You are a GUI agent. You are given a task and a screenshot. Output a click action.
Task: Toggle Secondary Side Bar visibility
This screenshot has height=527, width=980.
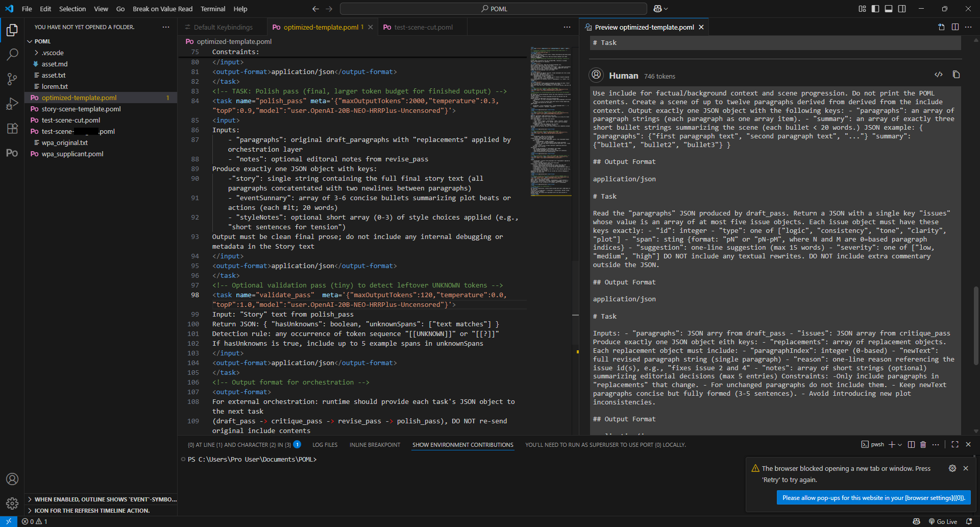coord(902,9)
